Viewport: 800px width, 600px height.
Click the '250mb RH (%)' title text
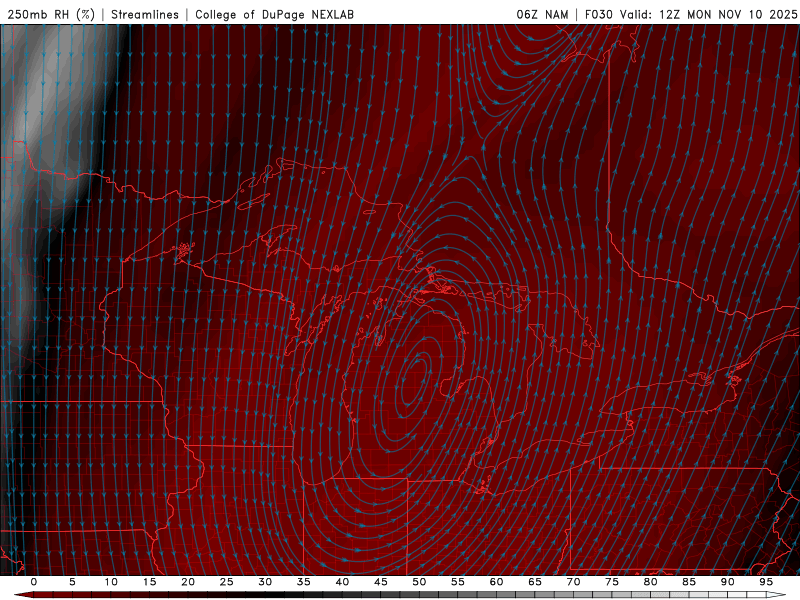coord(51,14)
